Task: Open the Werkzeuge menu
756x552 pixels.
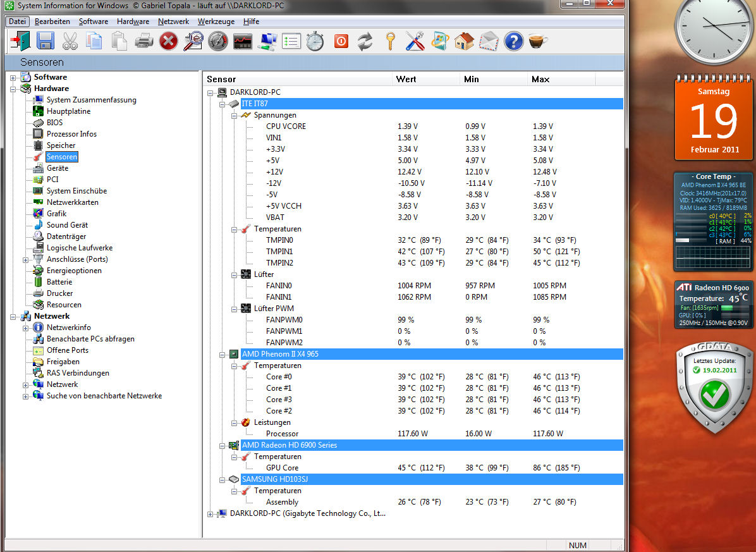Action: coord(216,21)
